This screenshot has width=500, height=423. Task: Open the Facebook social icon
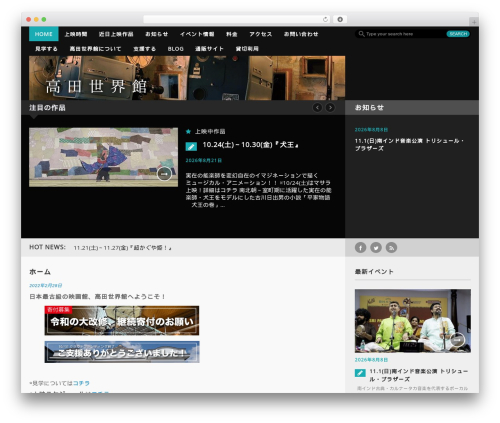360,247
